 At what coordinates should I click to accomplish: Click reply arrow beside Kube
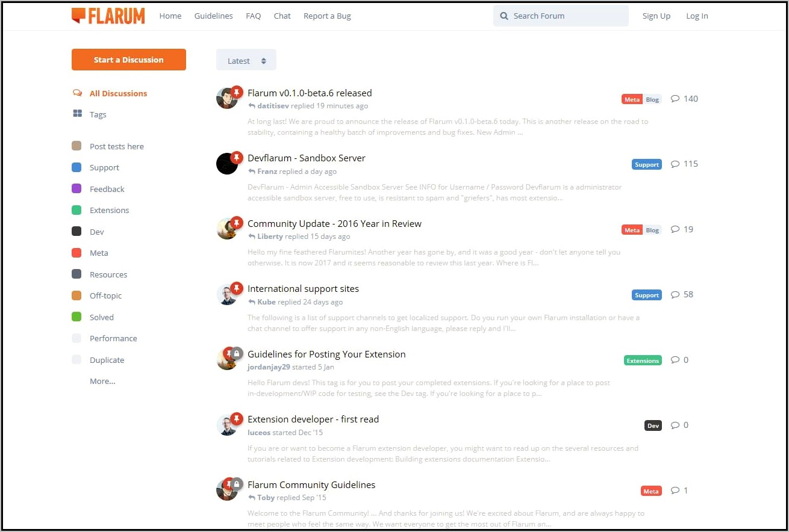pyautogui.click(x=252, y=302)
